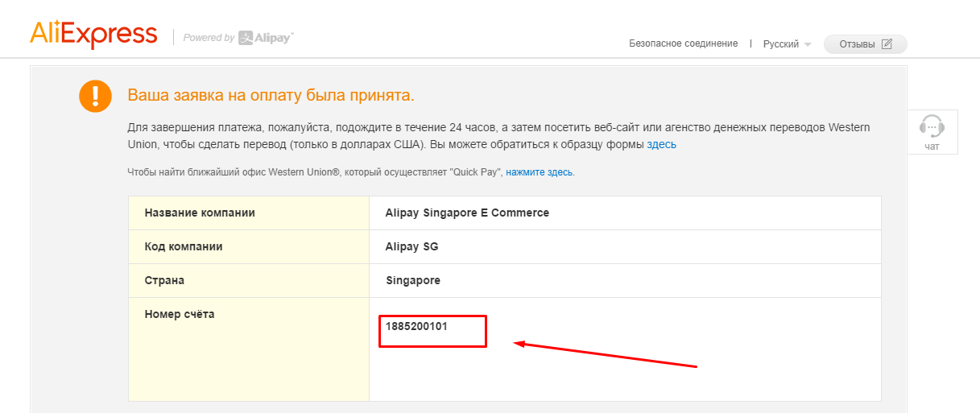Viewport: 980px width, 413px height.
Task: Click the edit pencil icon in Отзывы
Action: (x=887, y=44)
